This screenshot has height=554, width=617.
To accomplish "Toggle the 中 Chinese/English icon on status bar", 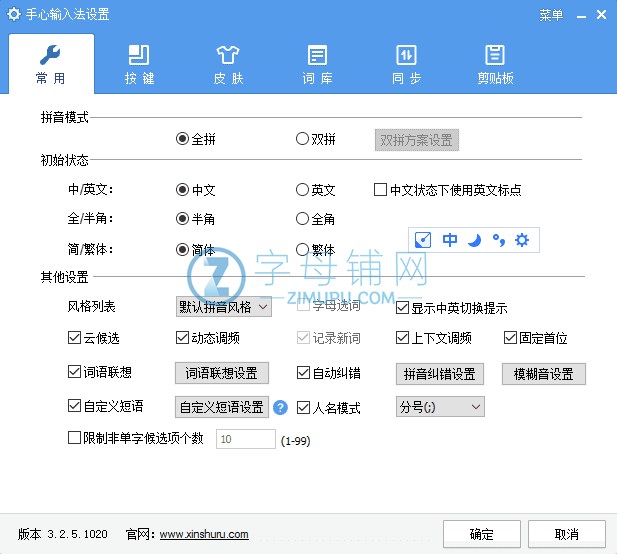I will coord(449,240).
